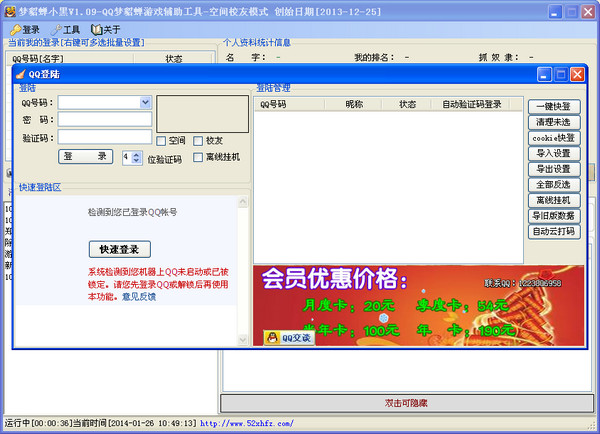This screenshot has height=434, width=600.
Task: Click the 离线挂机 side button
Action: pyautogui.click(x=554, y=200)
